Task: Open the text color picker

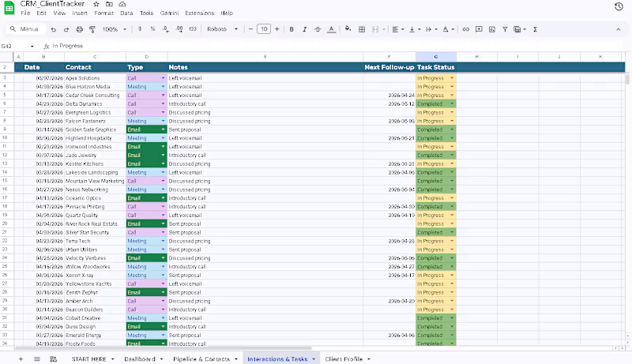Action: 331,29
